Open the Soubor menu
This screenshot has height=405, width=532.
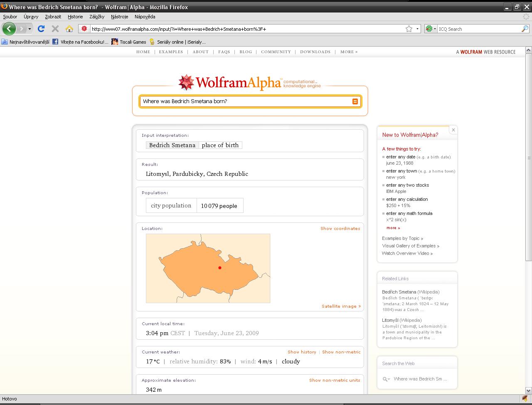(10, 17)
